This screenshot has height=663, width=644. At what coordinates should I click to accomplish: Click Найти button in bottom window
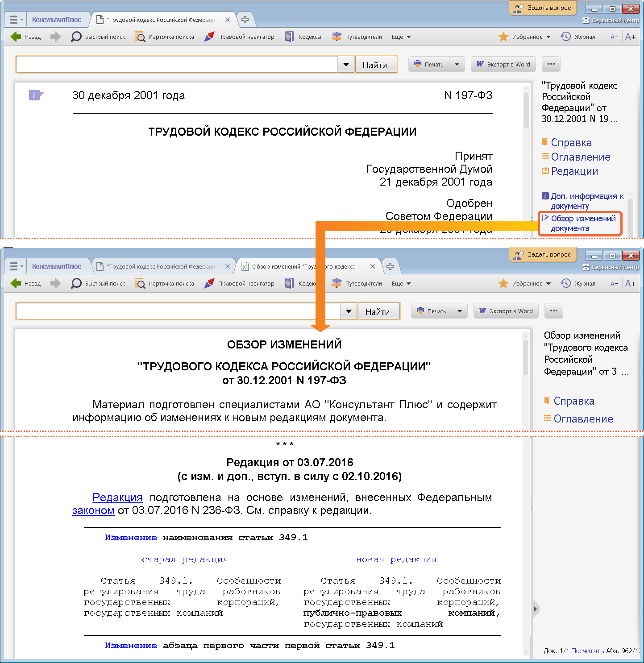(x=378, y=311)
